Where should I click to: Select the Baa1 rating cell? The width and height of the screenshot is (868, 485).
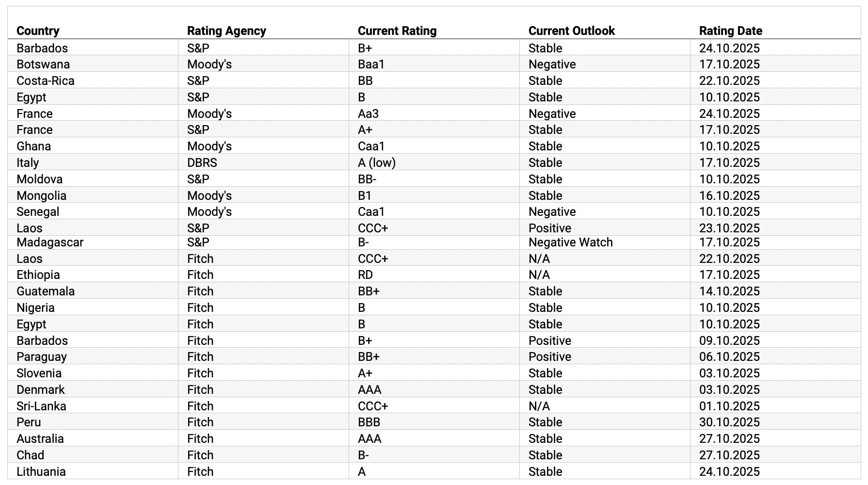(x=371, y=65)
